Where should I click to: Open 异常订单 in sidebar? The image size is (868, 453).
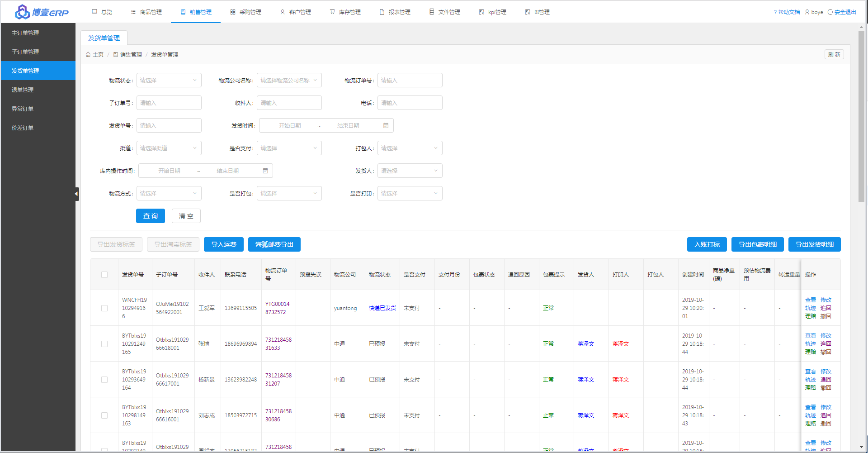coord(38,109)
